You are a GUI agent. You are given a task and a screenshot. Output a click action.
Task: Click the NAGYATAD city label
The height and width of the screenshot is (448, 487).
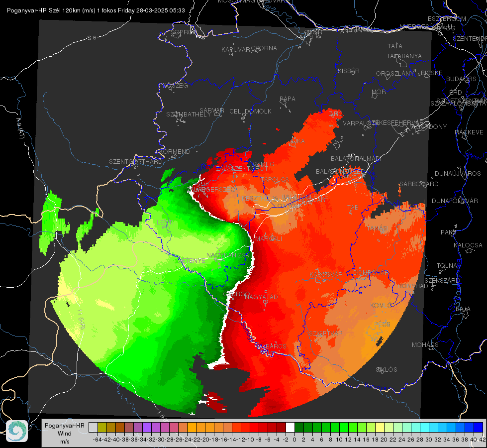tap(261, 297)
